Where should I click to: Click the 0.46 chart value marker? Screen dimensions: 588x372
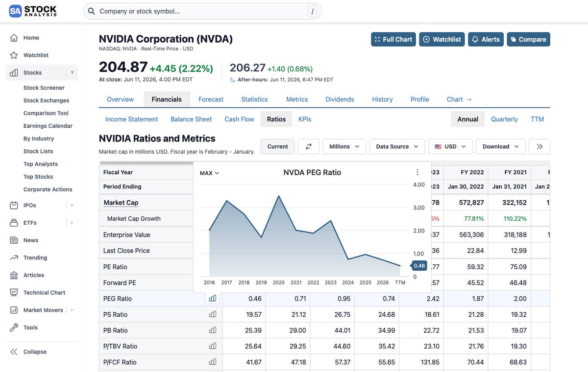(x=419, y=266)
